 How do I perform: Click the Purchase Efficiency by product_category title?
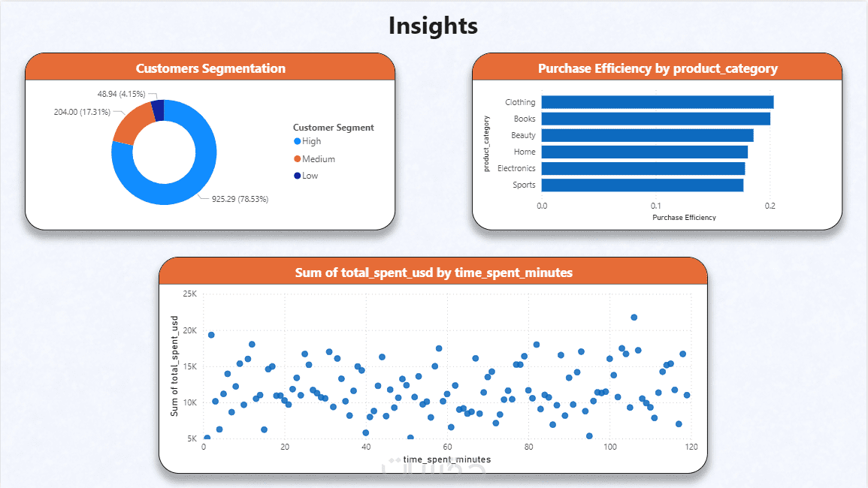click(658, 68)
